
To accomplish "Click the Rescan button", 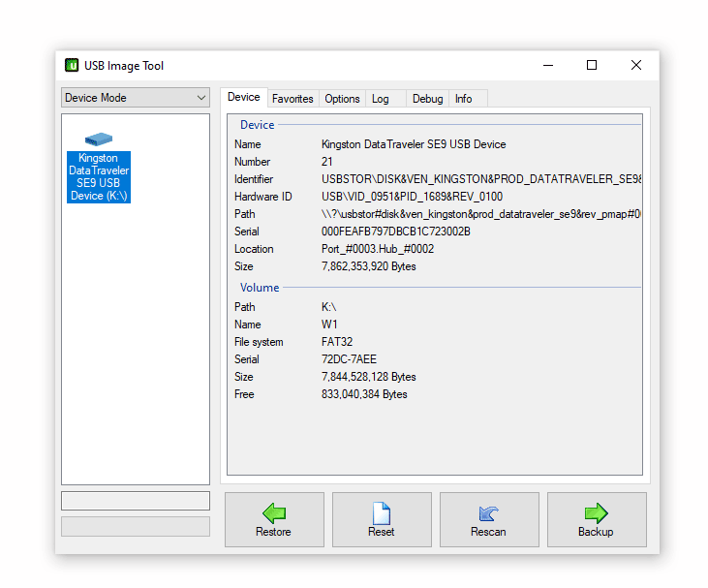I will tap(489, 519).
